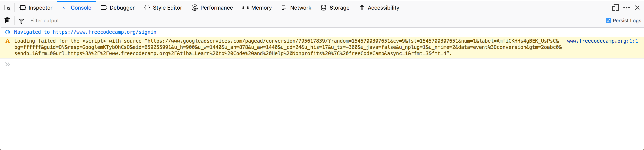This screenshot has height=150, width=644.
Task: Click the globe navigation icon
Action: pyautogui.click(x=8, y=32)
